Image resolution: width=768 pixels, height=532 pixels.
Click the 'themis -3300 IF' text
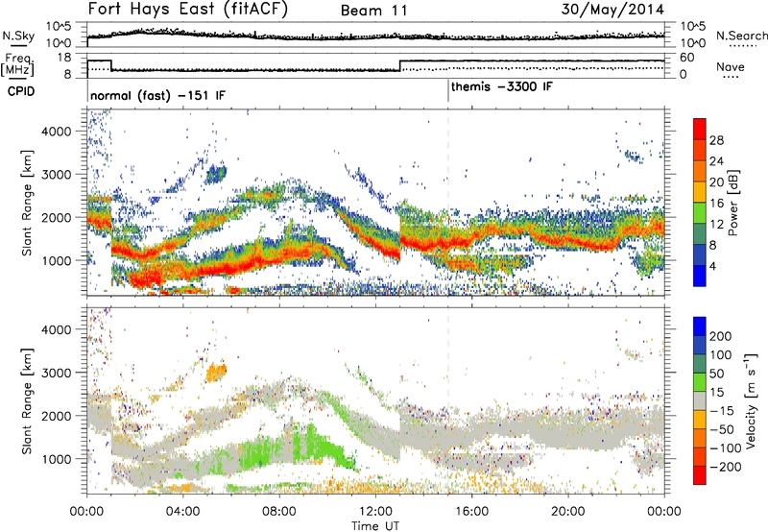(502, 87)
